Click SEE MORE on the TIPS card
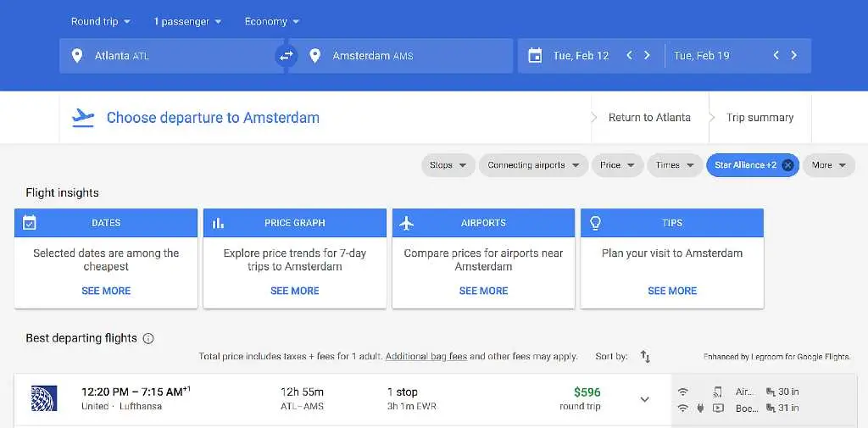Screen dimensions: 868x428 [x=672, y=291]
